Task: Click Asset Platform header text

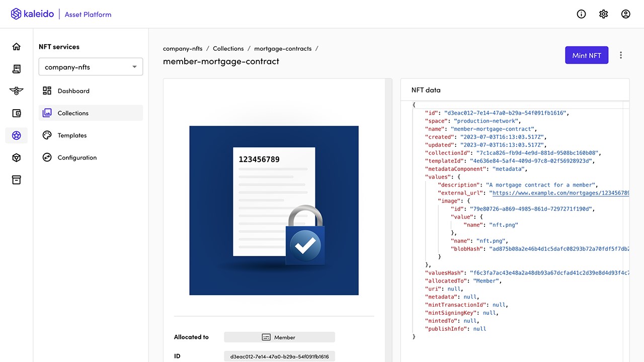Action: [88, 15]
